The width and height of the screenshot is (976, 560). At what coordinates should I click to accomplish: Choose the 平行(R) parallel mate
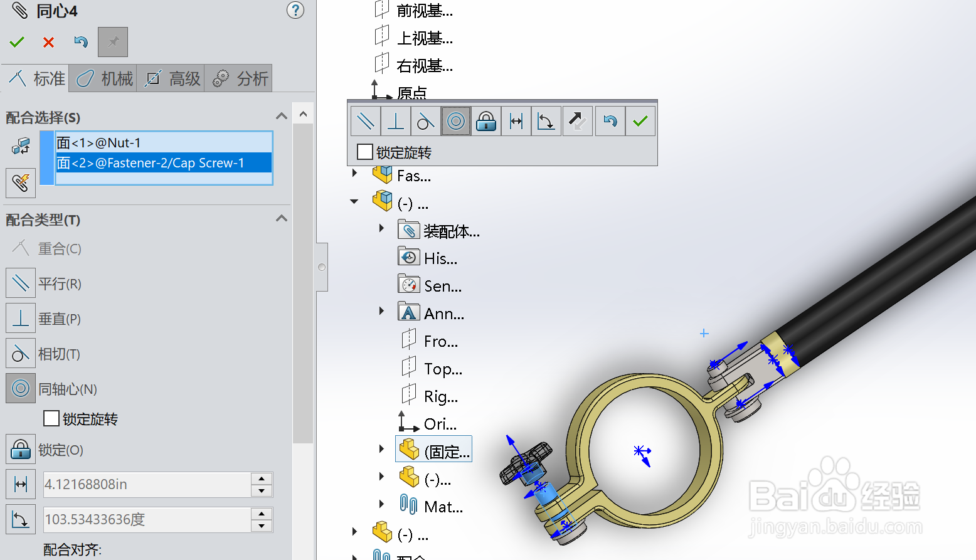click(21, 283)
